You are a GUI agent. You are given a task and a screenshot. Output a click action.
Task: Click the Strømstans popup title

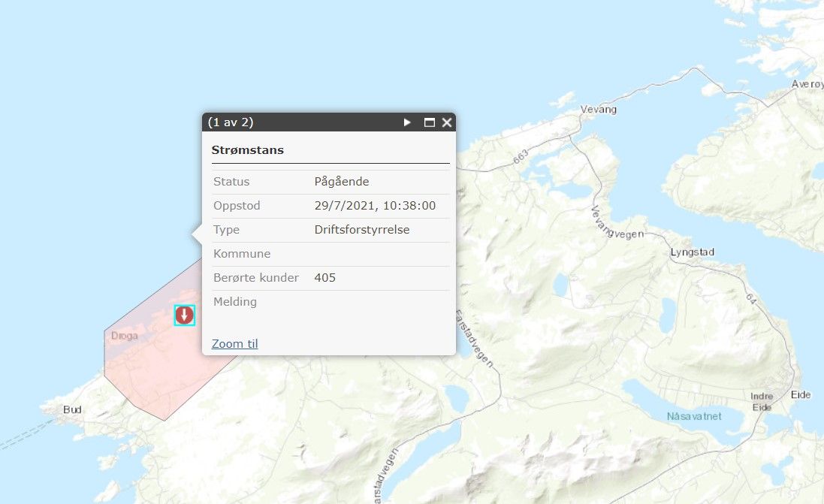click(x=248, y=150)
